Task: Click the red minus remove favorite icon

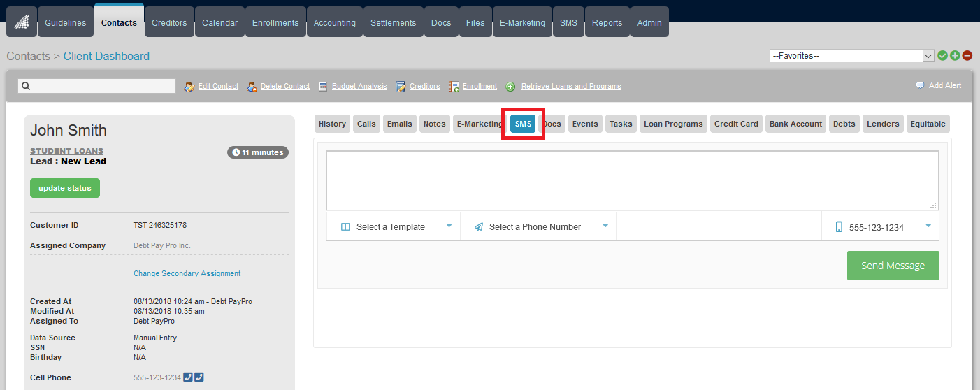Action: pos(967,55)
